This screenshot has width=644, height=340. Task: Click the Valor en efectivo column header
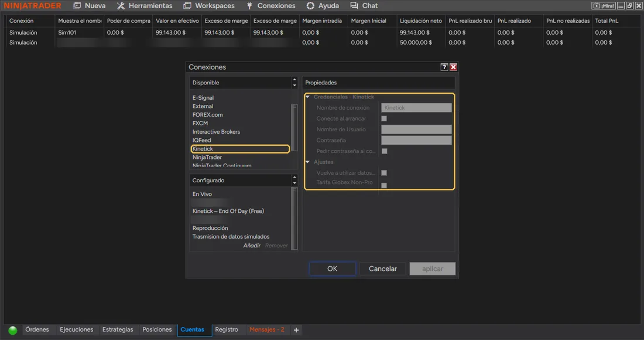coord(177,21)
